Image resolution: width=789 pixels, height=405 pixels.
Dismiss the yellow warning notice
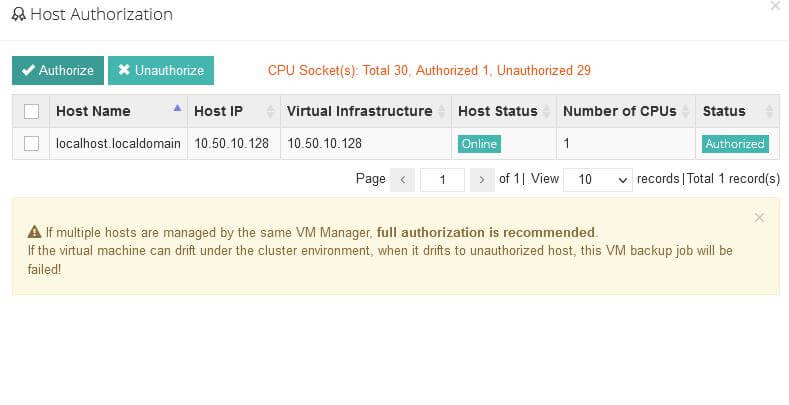[x=759, y=217]
